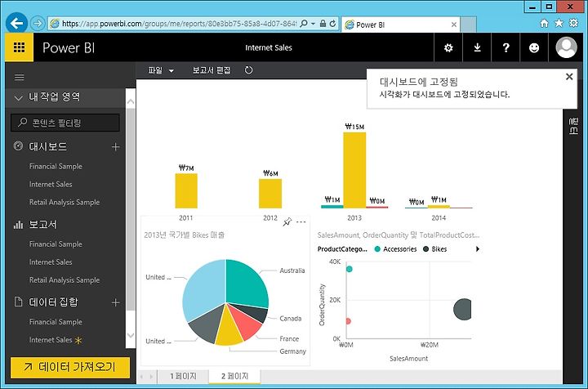Click the 2011 yellow ₩7M bar
Screen dimensions: 588x389
click(x=186, y=191)
